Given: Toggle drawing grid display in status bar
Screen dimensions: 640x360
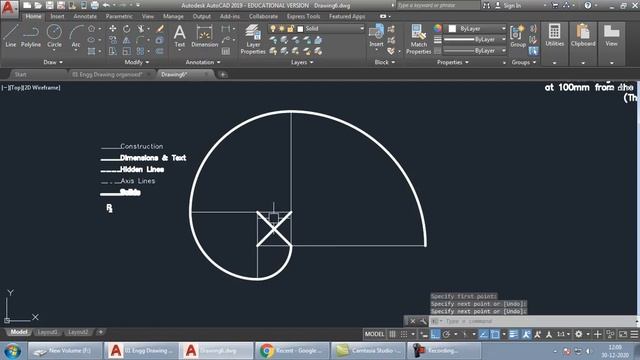Looking at the screenshot, I should (392, 334).
